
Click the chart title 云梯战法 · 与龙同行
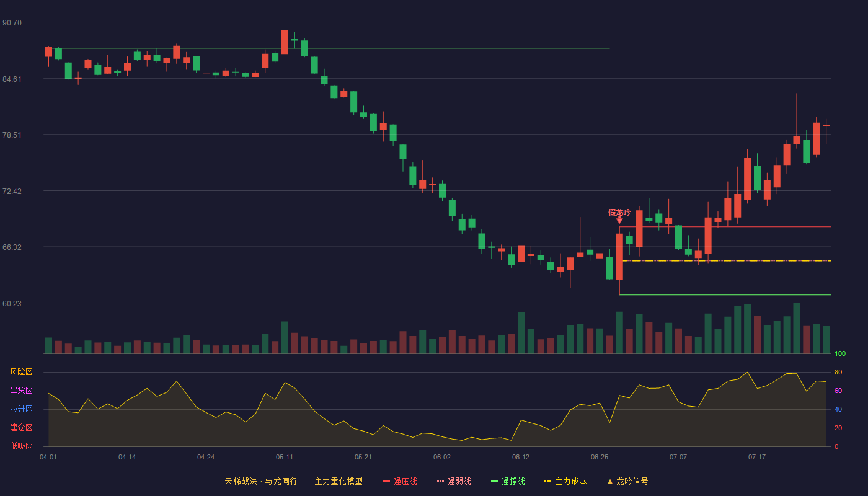[x=261, y=481]
